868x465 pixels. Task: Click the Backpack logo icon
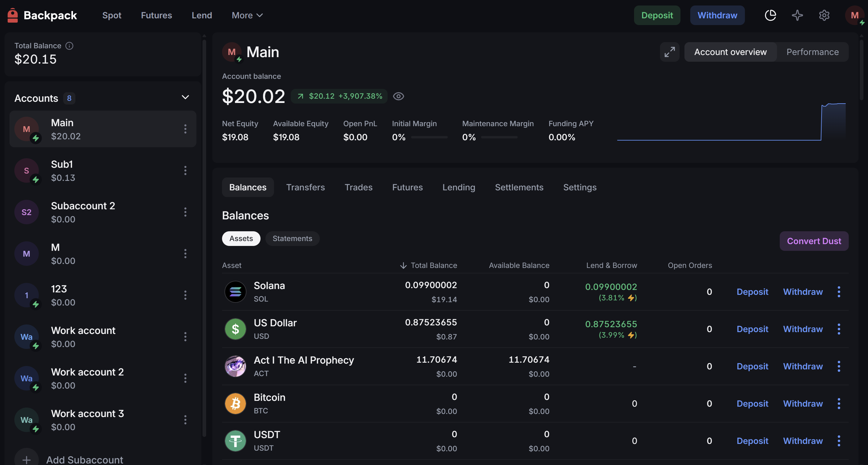click(x=13, y=15)
